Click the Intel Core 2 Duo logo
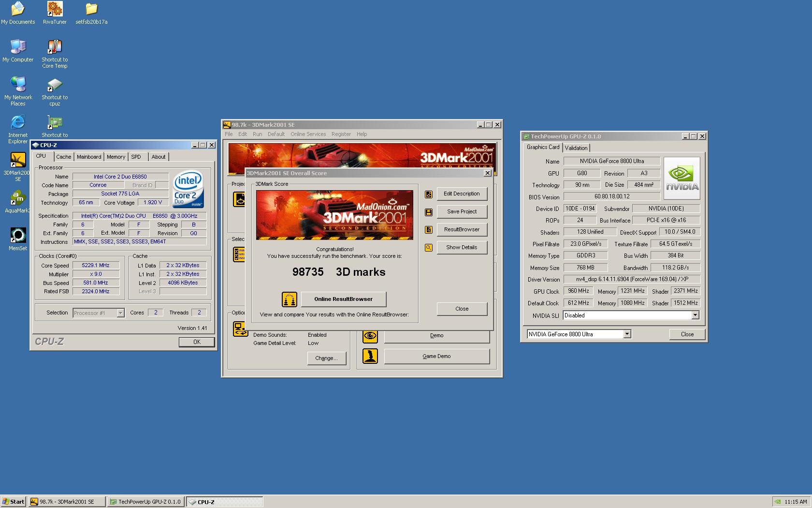The width and height of the screenshot is (812, 508). [x=188, y=189]
